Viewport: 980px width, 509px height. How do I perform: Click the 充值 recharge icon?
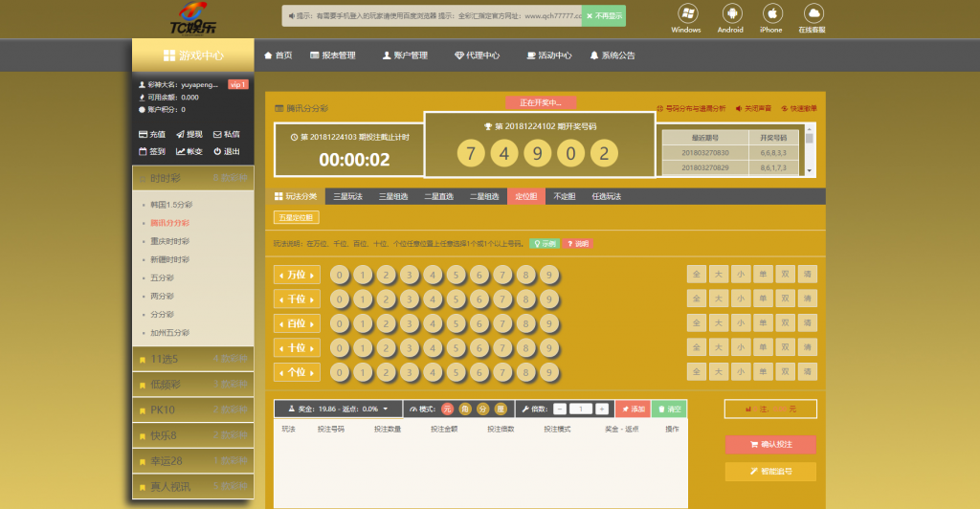tap(152, 134)
